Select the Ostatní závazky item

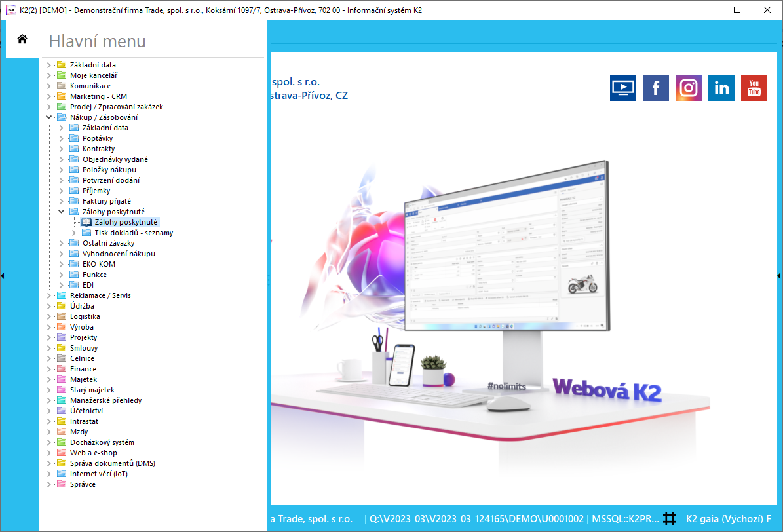click(108, 243)
